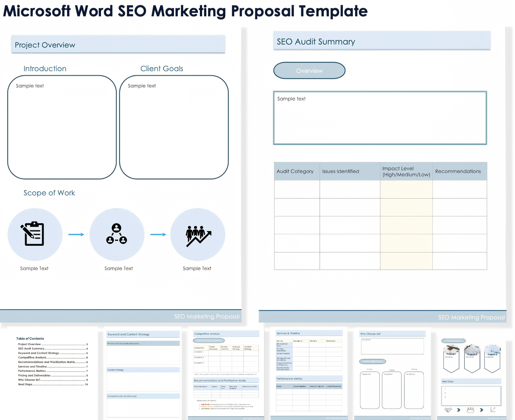Click the Performance Metrics page heading
515x420 pixels.
point(309,379)
